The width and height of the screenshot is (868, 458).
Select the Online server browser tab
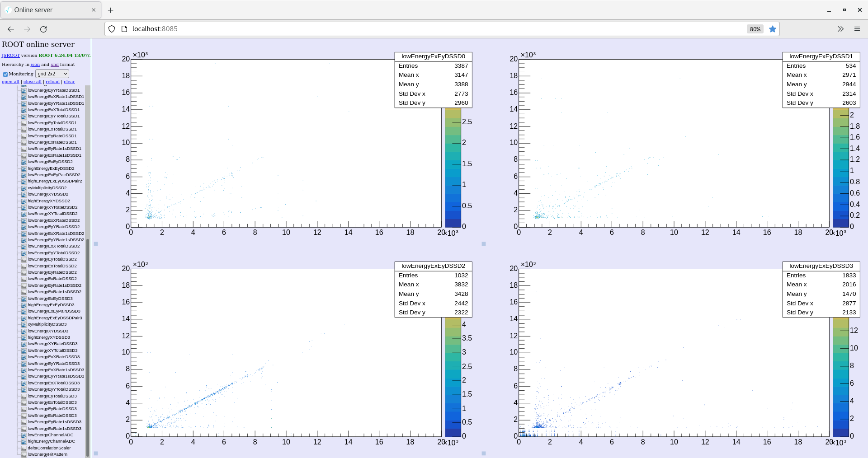tap(50, 10)
